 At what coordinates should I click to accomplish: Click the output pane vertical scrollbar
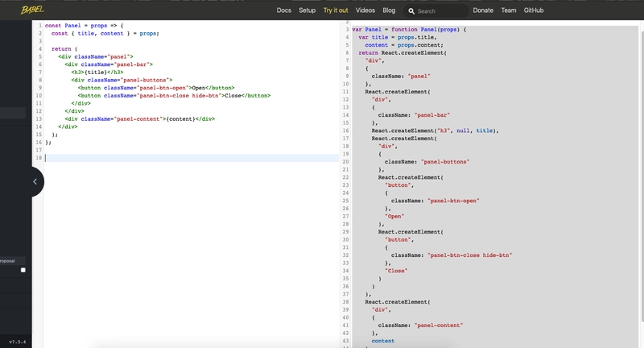[641, 176]
